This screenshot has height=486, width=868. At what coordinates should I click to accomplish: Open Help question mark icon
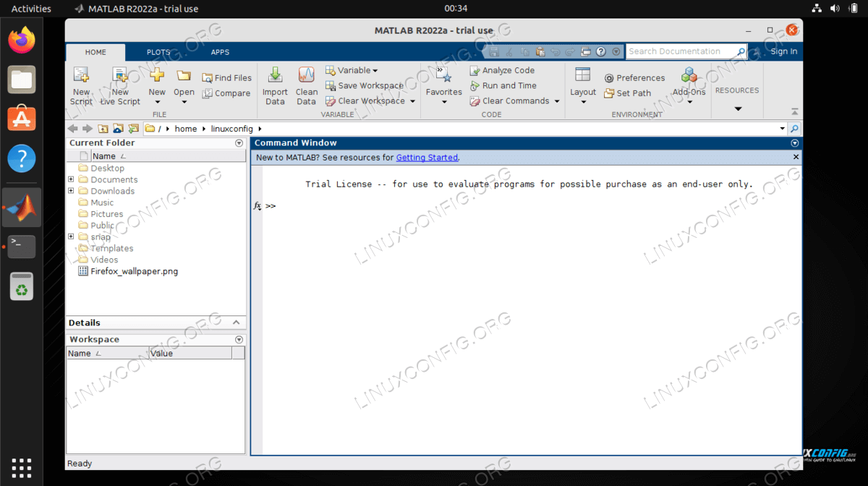pos(601,52)
